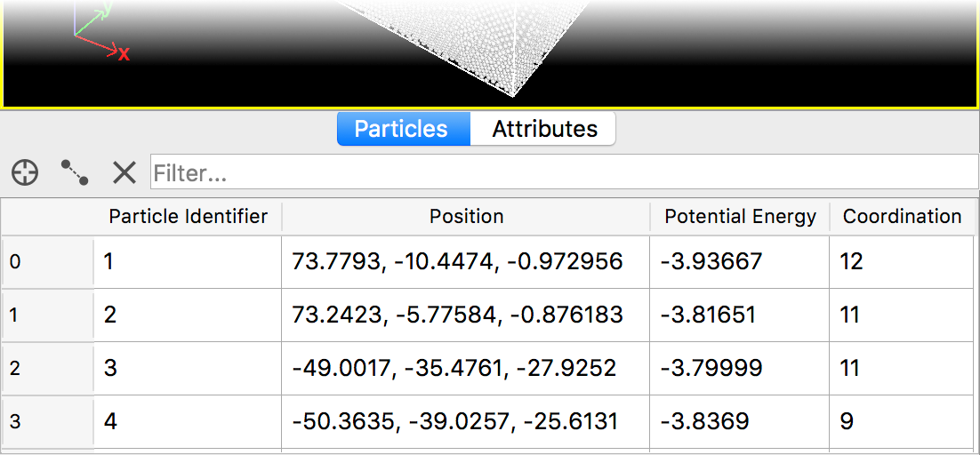Select row header number 3
Image resolution: width=980 pixels, height=455 pixels.
(47, 422)
